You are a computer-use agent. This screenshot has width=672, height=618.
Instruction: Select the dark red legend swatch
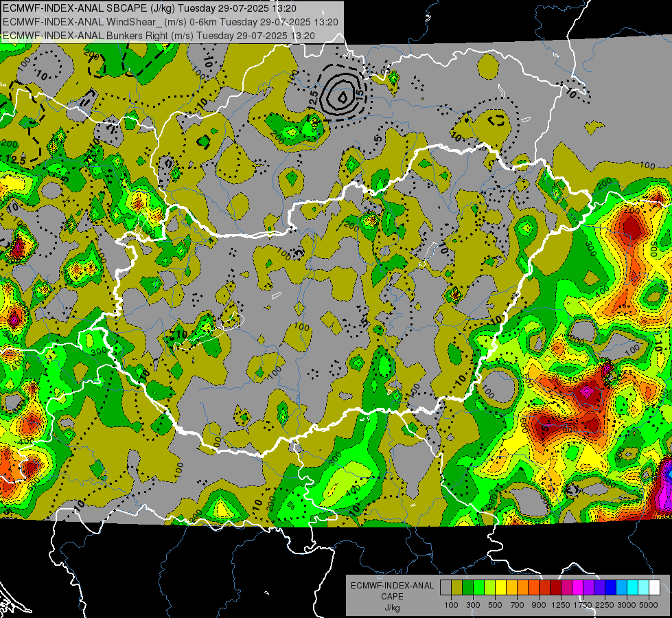click(x=555, y=588)
